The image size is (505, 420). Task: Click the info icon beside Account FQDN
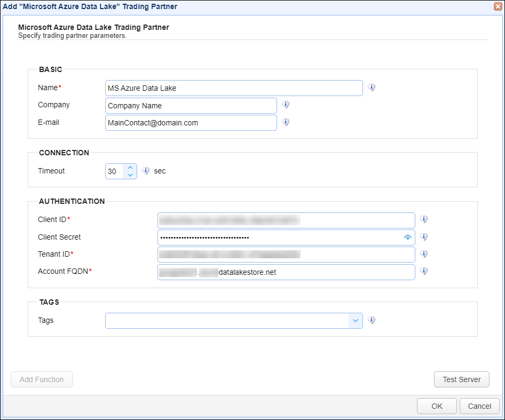pyautogui.click(x=424, y=271)
